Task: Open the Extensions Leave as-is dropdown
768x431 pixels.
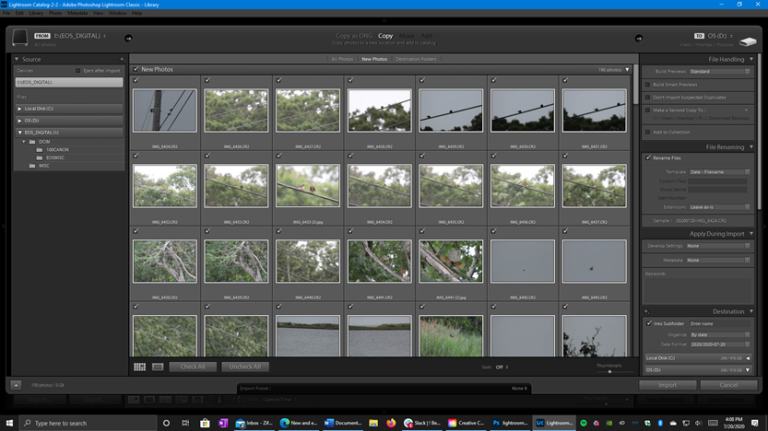Action: click(x=720, y=207)
